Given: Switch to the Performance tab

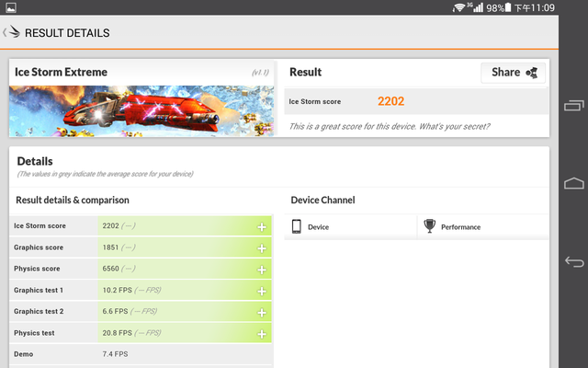Looking at the screenshot, I should (483, 227).
